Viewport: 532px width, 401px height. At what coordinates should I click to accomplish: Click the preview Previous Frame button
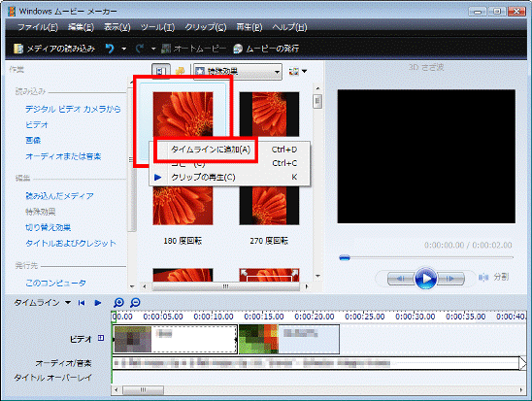(401, 279)
